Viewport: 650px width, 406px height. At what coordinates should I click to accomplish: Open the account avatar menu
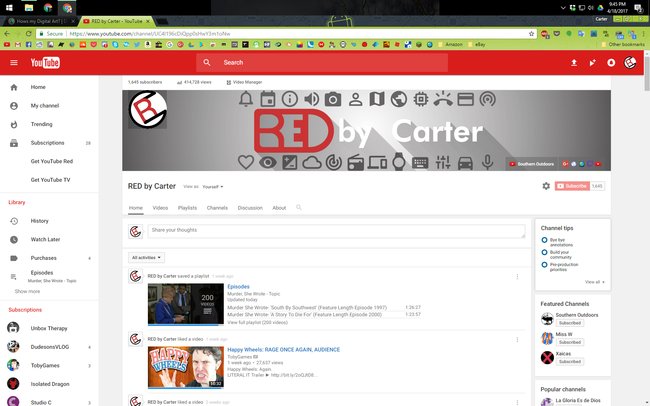630,63
